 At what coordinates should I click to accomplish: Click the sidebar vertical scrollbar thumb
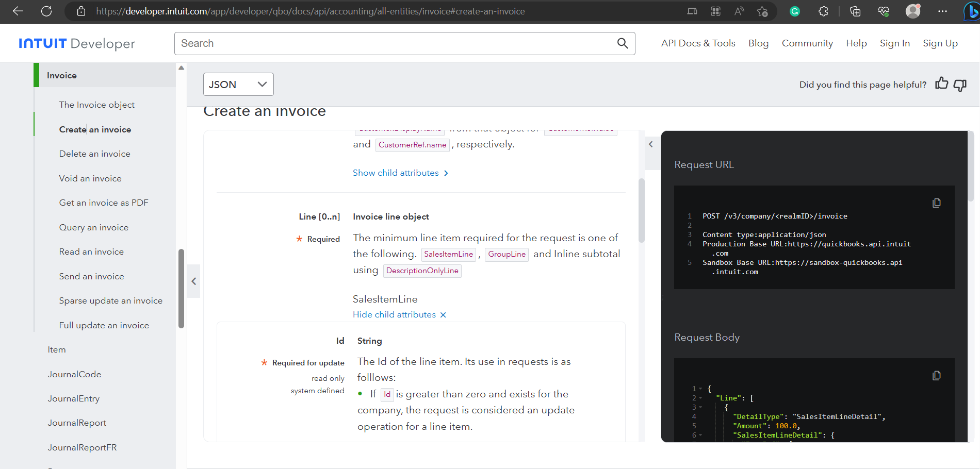pyautogui.click(x=181, y=289)
